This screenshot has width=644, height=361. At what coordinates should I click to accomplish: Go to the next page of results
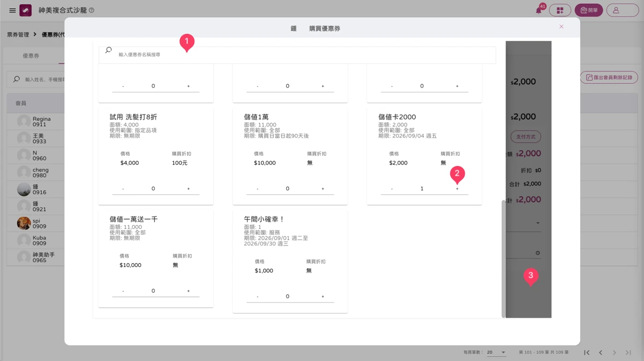coord(614,352)
